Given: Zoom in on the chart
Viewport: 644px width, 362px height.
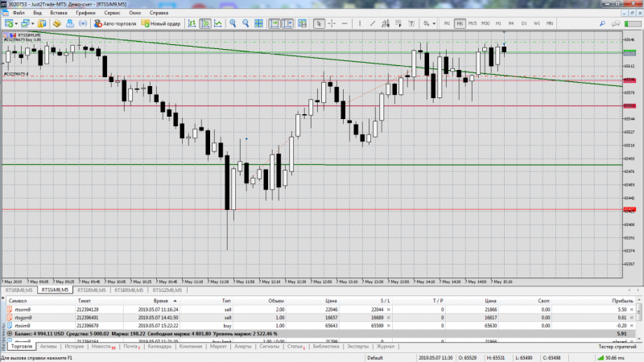Looking at the screenshot, I should coord(233,23).
